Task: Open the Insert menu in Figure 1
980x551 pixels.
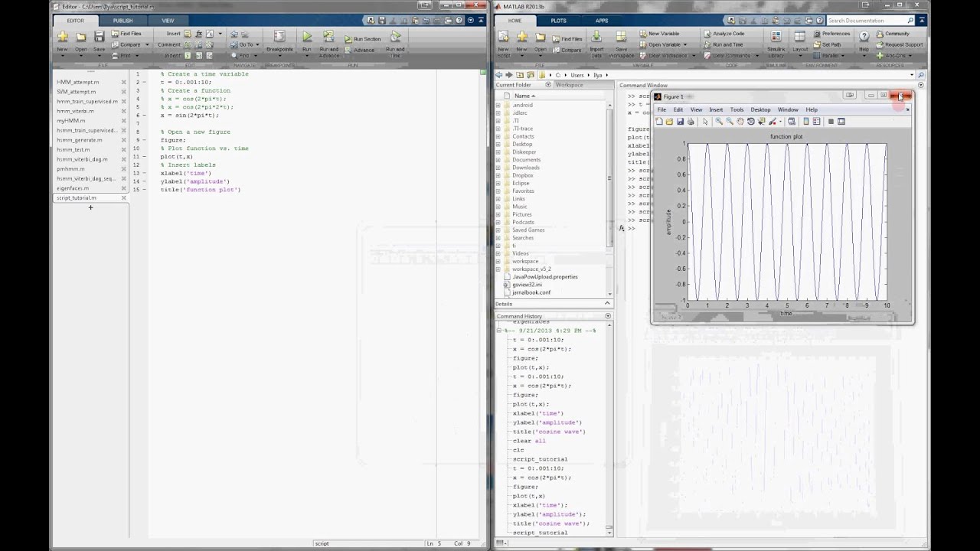Action: pos(716,109)
